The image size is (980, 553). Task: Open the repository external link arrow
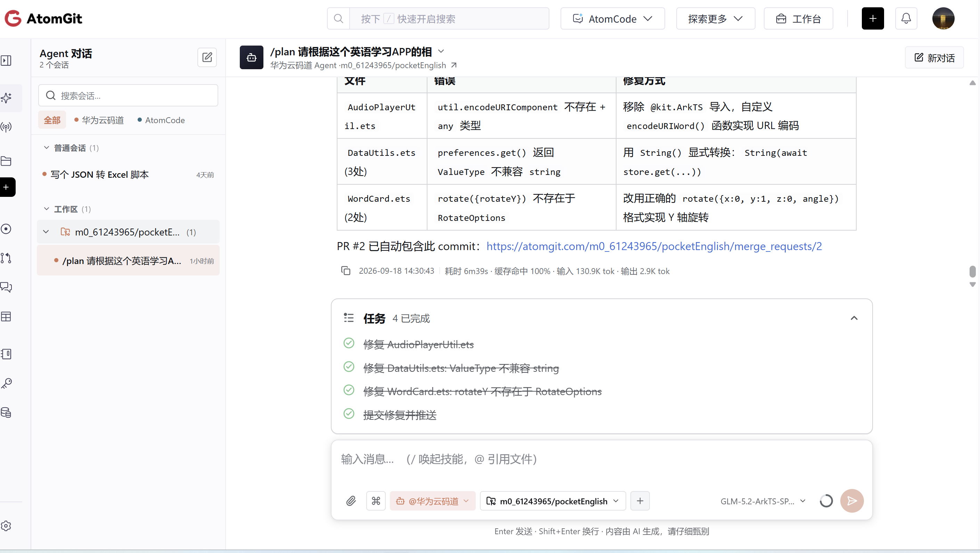[454, 65]
